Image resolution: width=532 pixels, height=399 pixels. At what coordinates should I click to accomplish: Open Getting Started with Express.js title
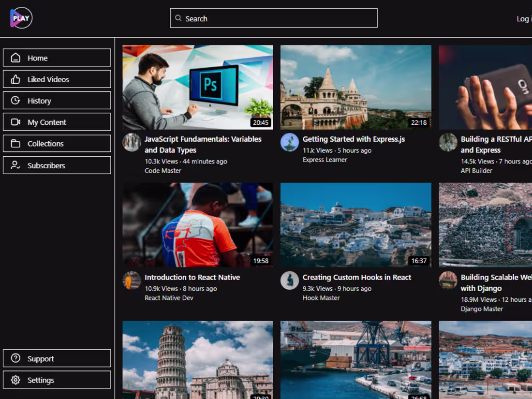click(x=354, y=139)
